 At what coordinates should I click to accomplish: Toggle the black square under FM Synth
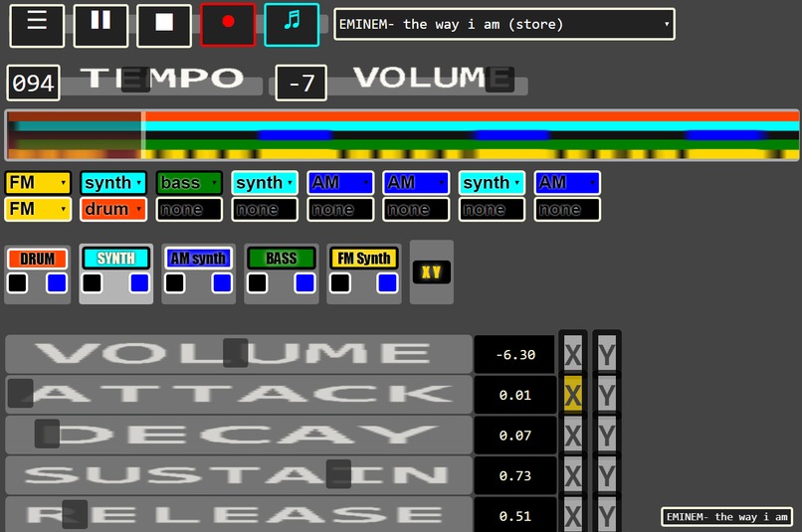click(340, 283)
